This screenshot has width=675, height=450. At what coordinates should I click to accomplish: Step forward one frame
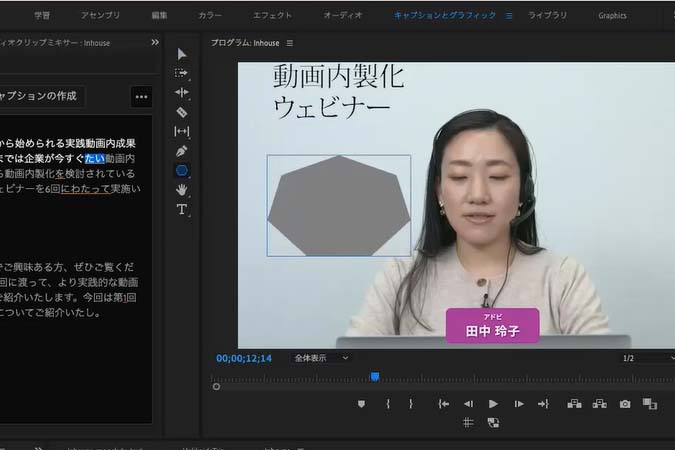click(519, 404)
